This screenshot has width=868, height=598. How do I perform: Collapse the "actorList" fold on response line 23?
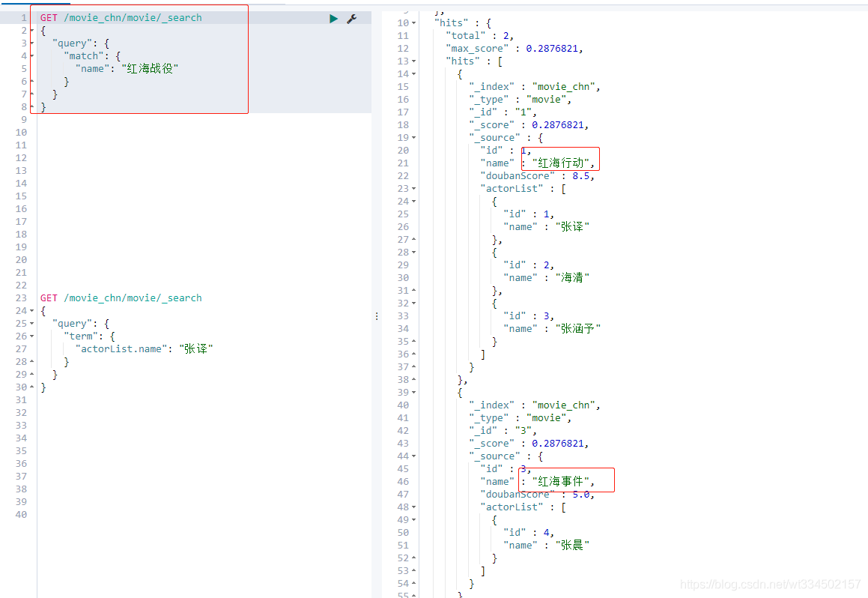413,188
